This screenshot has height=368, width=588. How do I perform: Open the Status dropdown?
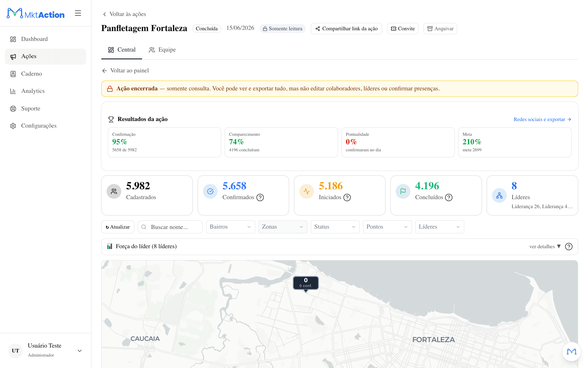[x=335, y=227]
